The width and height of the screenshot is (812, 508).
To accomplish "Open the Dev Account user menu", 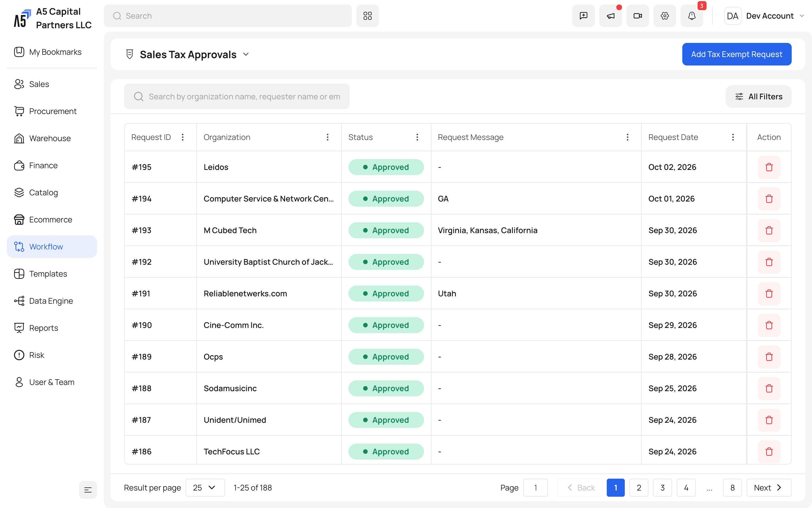I will click(x=764, y=16).
